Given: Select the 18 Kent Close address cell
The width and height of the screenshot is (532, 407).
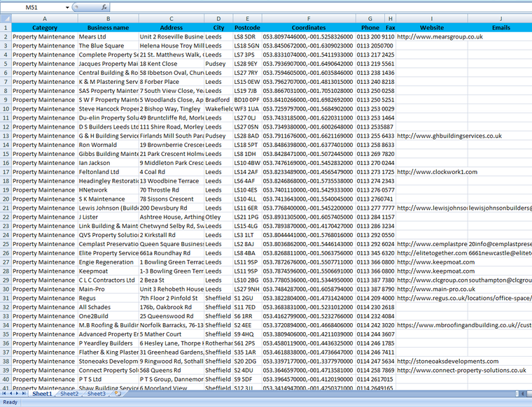Looking at the screenshot, I should (171, 64).
